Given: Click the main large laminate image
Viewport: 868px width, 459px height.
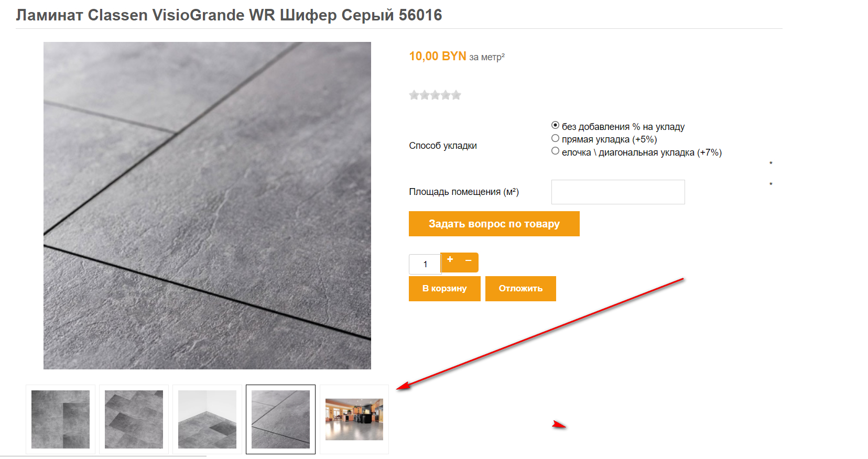Looking at the screenshot, I should [x=207, y=205].
